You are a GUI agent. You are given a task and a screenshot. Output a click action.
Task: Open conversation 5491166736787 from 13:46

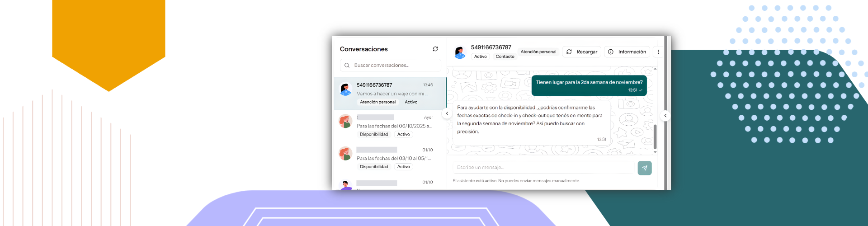click(x=390, y=94)
